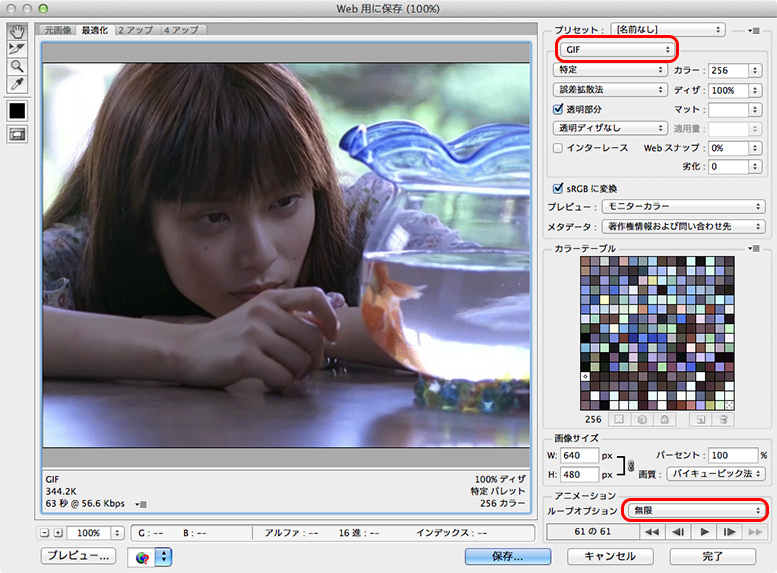The width and height of the screenshot is (777, 573).
Task: Switch to the 4 アップ tab
Action: click(x=182, y=30)
